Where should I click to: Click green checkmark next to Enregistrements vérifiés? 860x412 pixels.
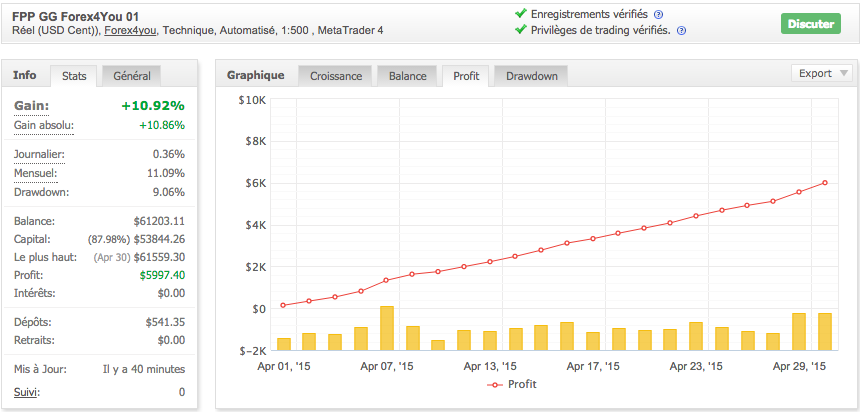coord(520,13)
